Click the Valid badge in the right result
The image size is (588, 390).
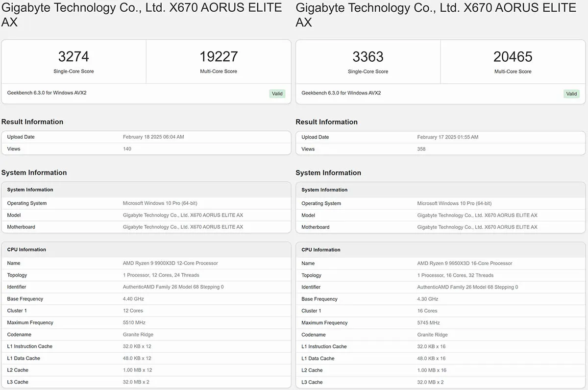click(x=572, y=94)
